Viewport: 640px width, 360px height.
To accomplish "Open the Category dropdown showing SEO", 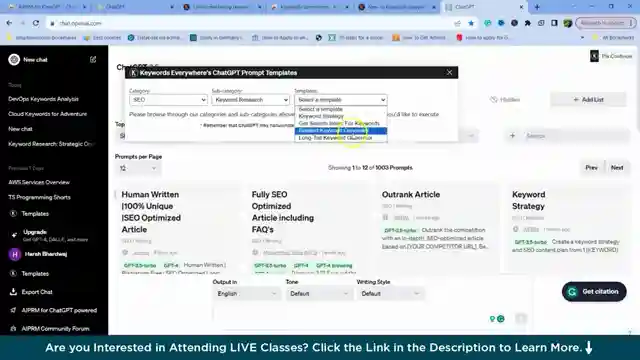I will point(168,100).
